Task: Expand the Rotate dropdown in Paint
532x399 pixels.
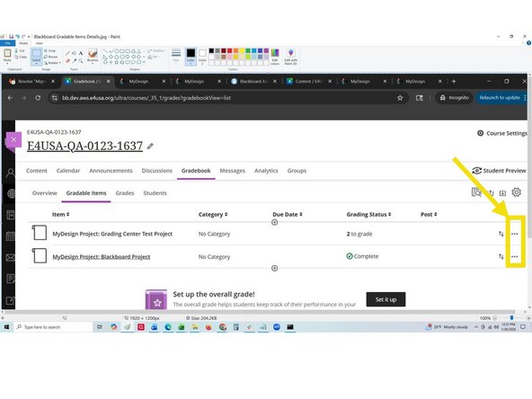Action: coord(52,63)
